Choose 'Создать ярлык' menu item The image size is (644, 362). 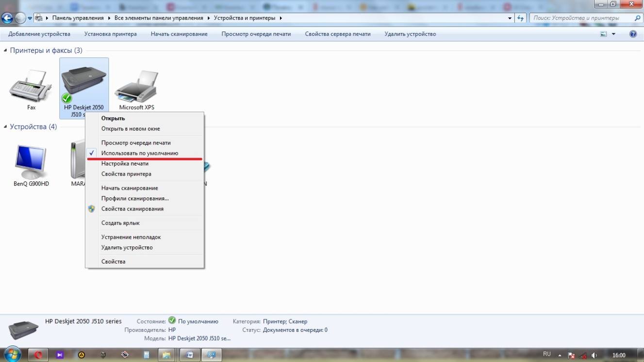pyautogui.click(x=145, y=223)
